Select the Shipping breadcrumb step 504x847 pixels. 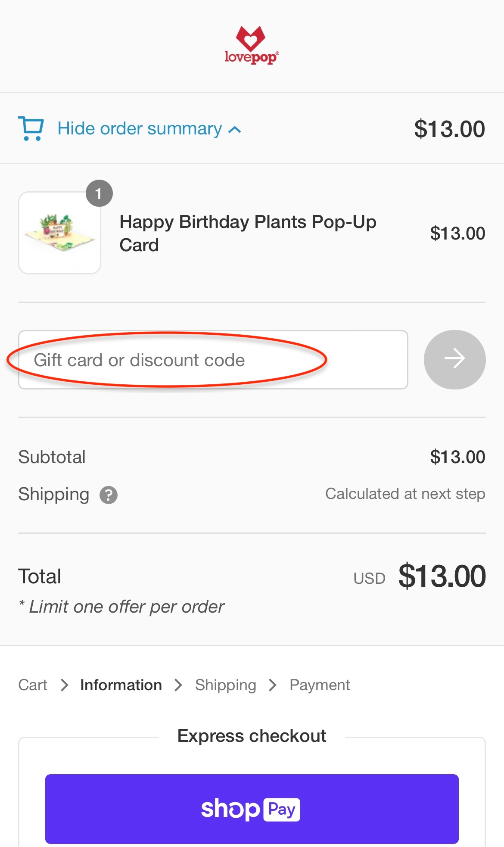coord(225,685)
